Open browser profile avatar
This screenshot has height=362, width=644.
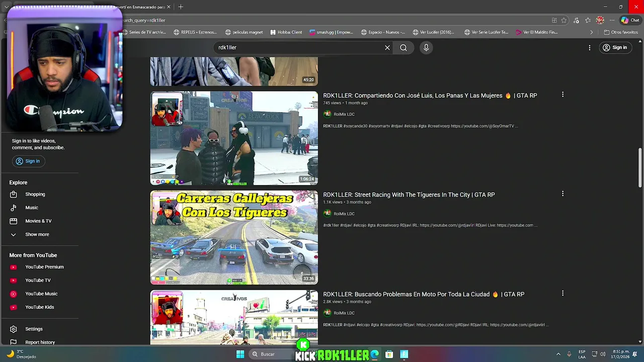point(600,20)
